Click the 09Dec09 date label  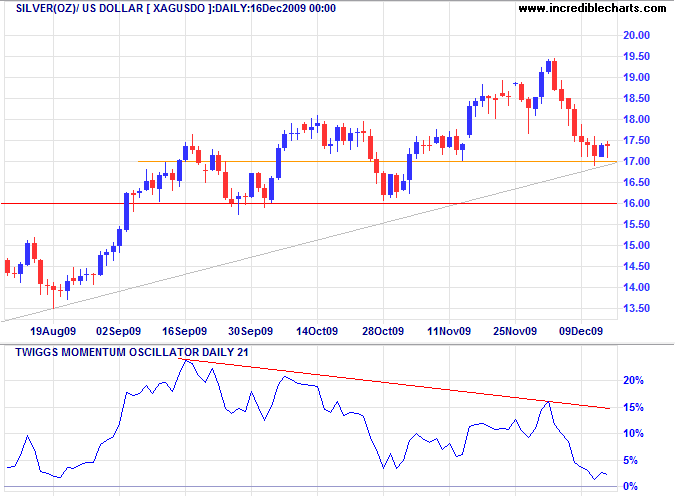click(x=581, y=331)
